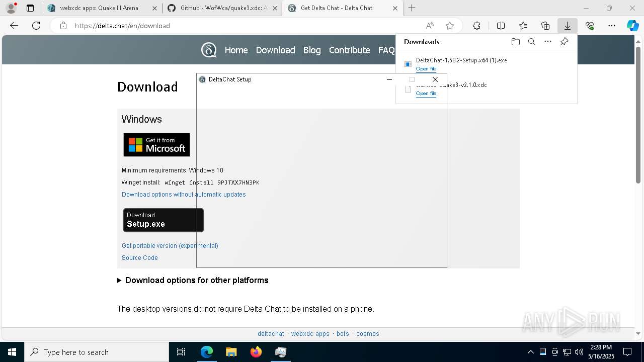Open file for quake3 xdc download
The height and width of the screenshot is (362, 644).
(x=426, y=94)
